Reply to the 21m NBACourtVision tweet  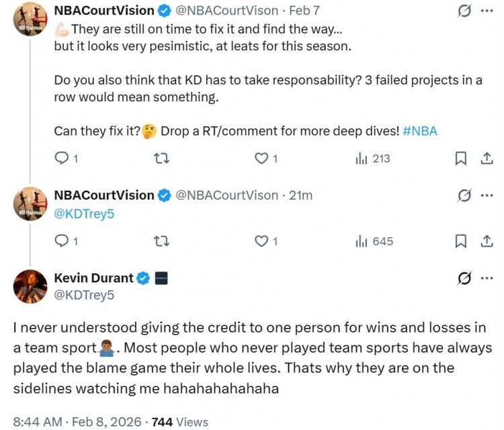coord(61,241)
